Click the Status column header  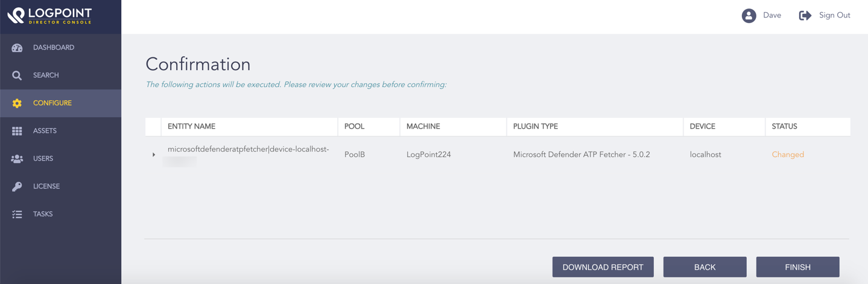[x=784, y=126]
